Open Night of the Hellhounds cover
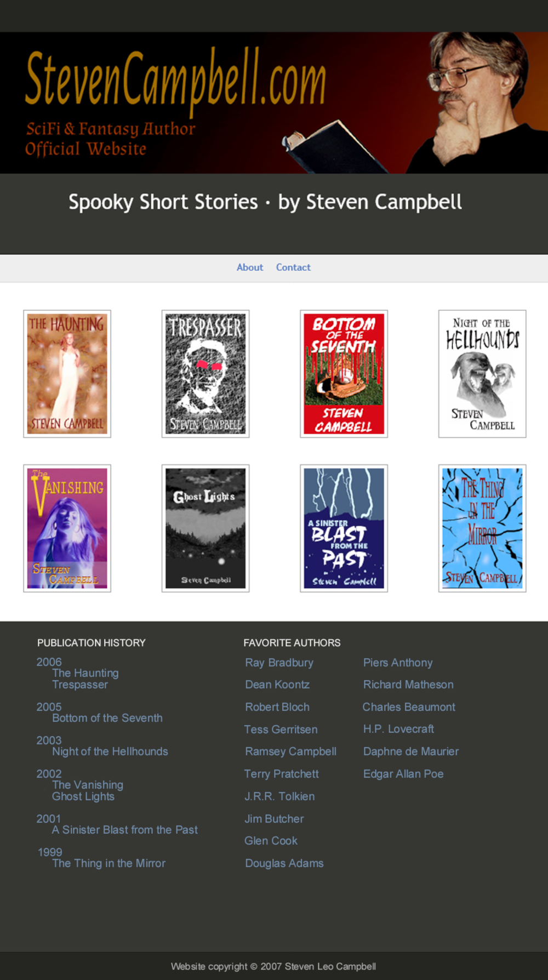 pos(482,374)
